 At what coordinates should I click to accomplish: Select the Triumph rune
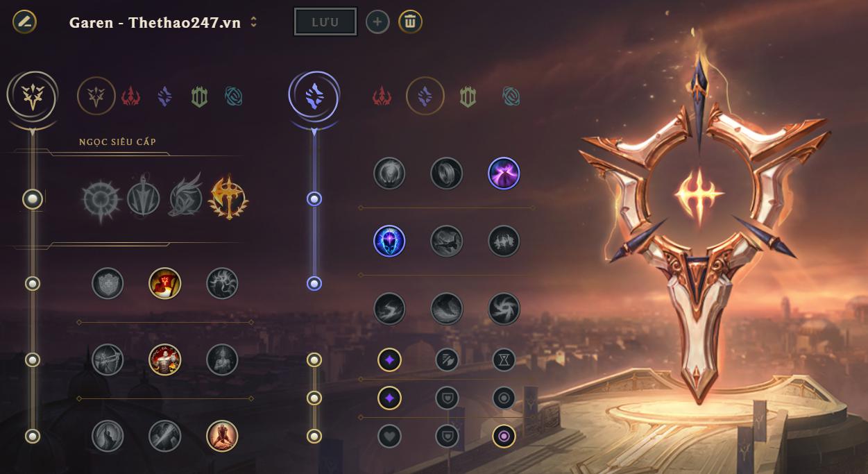click(x=165, y=283)
